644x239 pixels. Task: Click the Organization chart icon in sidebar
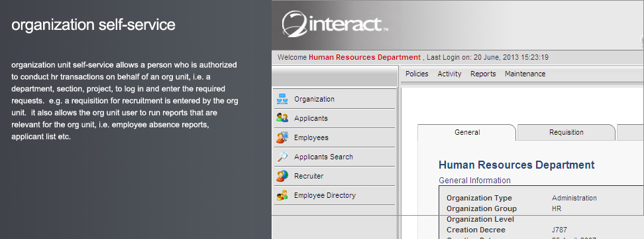(x=282, y=99)
